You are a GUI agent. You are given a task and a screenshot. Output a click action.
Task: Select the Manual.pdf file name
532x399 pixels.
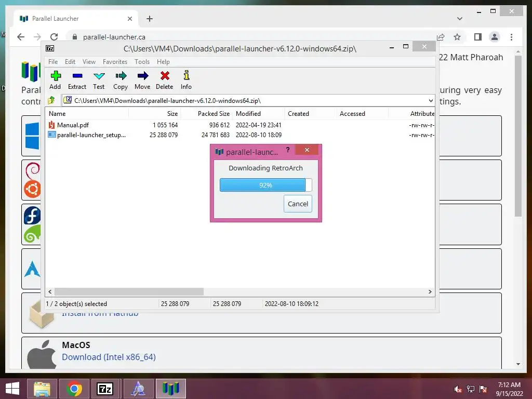[x=73, y=125]
